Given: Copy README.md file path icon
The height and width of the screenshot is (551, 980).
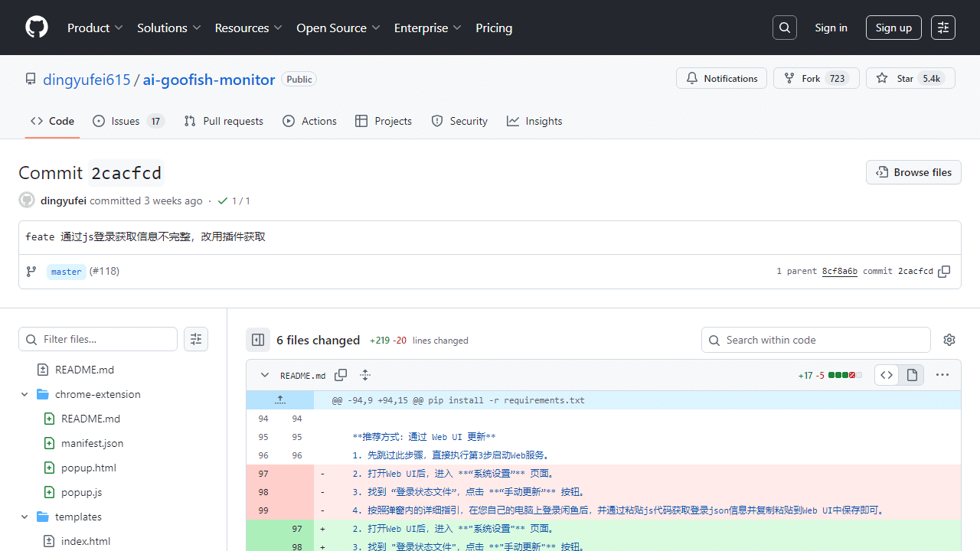Looking at the screenshot, I should tap(341, 375).
